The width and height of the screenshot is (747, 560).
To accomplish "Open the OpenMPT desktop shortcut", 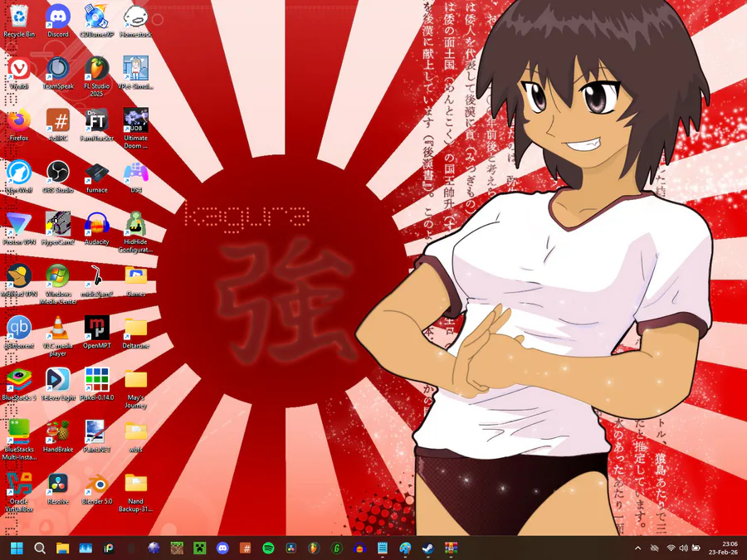I will (x=97, y=333).
